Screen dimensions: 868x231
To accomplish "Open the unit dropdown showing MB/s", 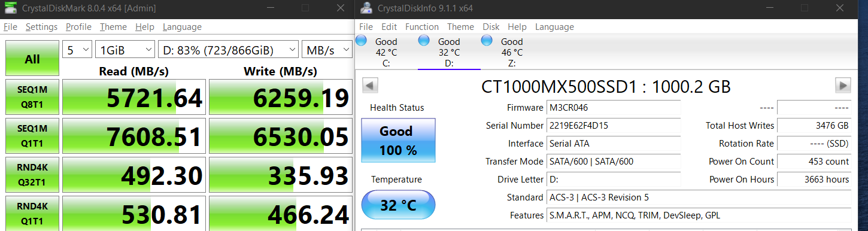I will point(326,50).
